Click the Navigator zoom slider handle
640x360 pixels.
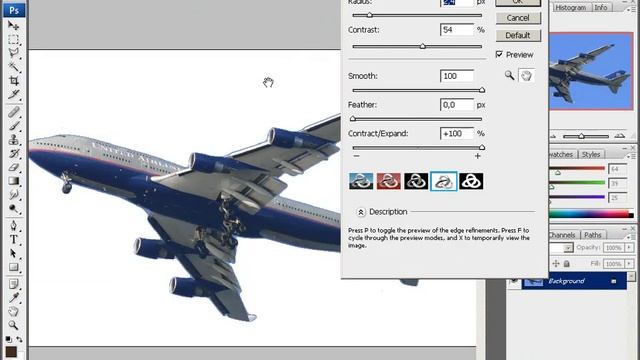[x=582, y=136]
